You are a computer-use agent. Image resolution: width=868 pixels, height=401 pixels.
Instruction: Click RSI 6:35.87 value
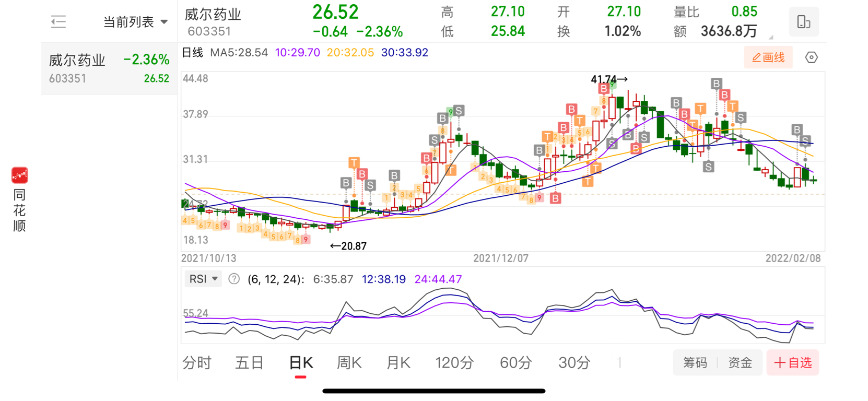click(x=333, y=279)
